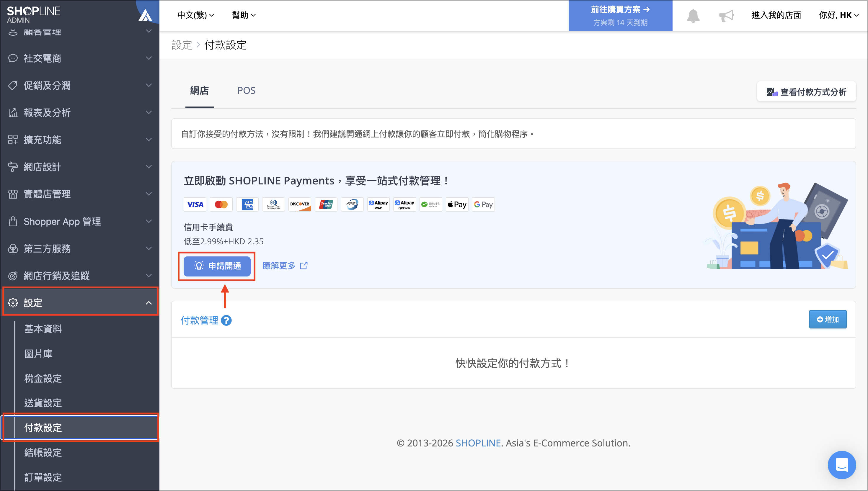Click the external link icon beside 瞭解更多
Viewport: 868px width, 491px height.
pyautogui.click(x=304, y=266)
